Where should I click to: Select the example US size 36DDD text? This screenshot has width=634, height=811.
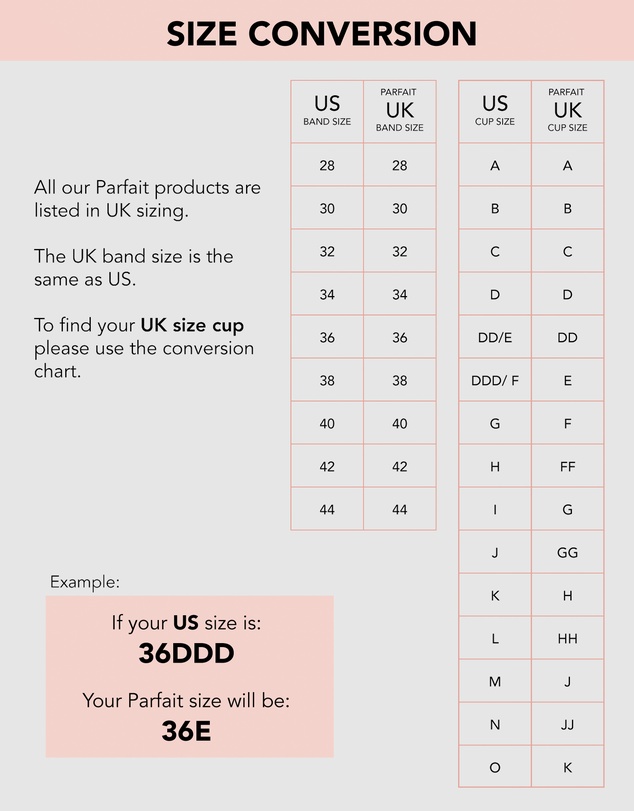[186, 653]
